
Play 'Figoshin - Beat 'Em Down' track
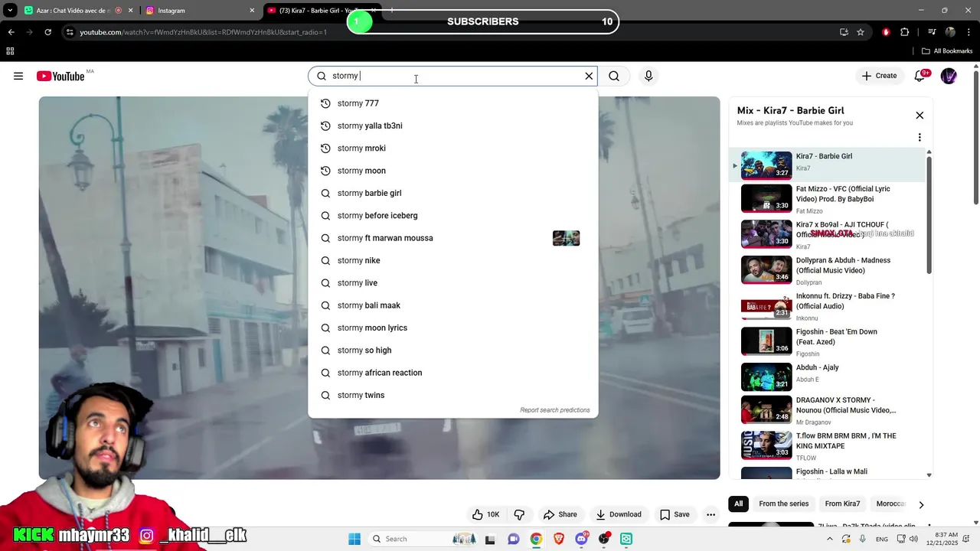(827, 342)
